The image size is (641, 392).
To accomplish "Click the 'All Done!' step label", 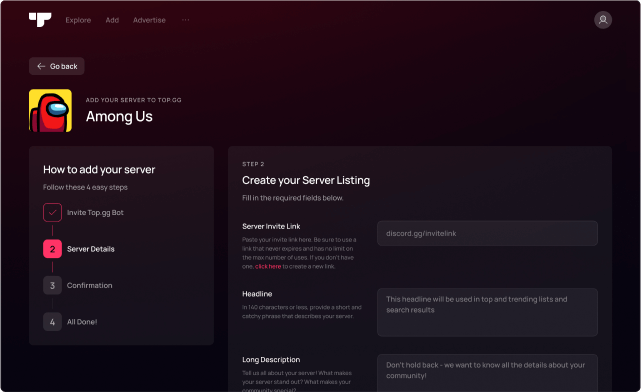I will (x=82, y=322).
